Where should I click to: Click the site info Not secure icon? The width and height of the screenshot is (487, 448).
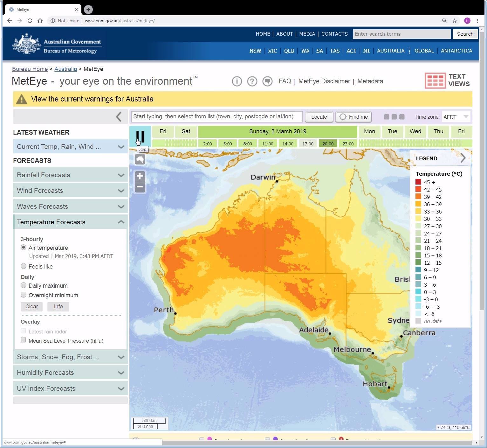pos(53,21)
